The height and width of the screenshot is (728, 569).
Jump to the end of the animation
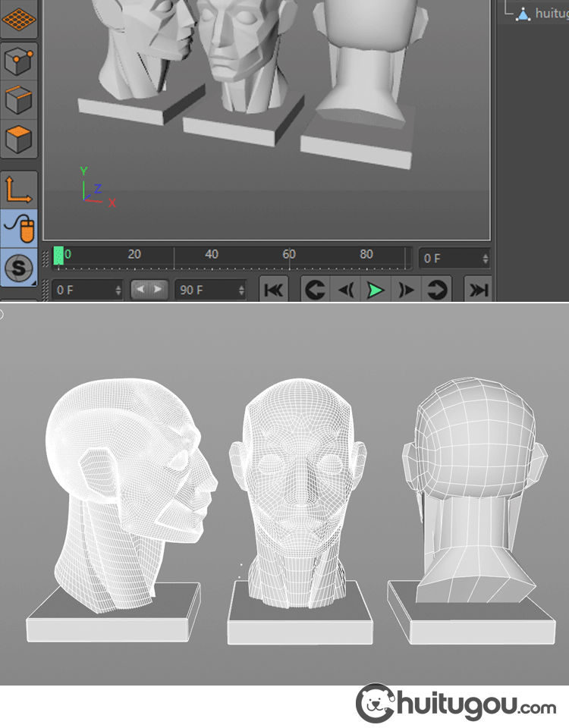point(477,290)
